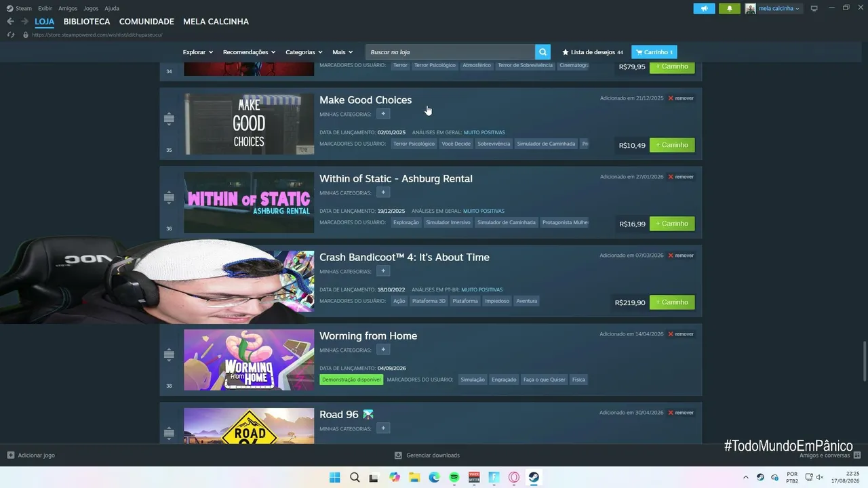
Task: Open the Steam announcements megaphone icon
Action: [704, 8]
